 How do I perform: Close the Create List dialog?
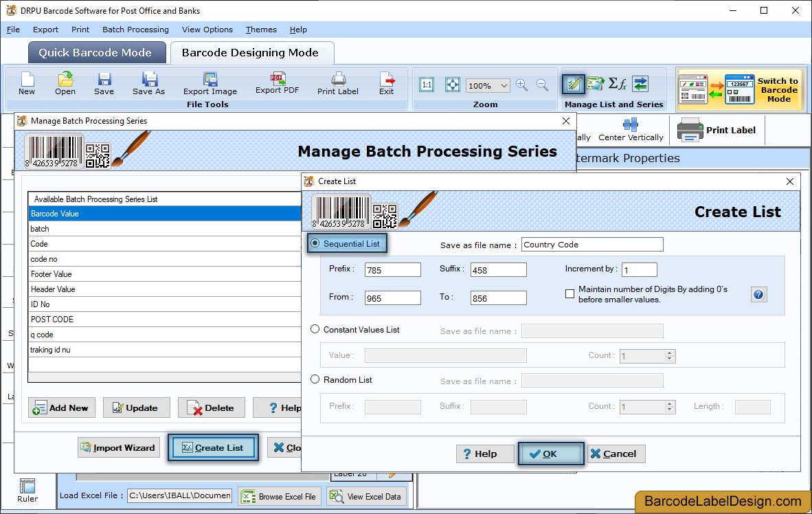(790, 181)
